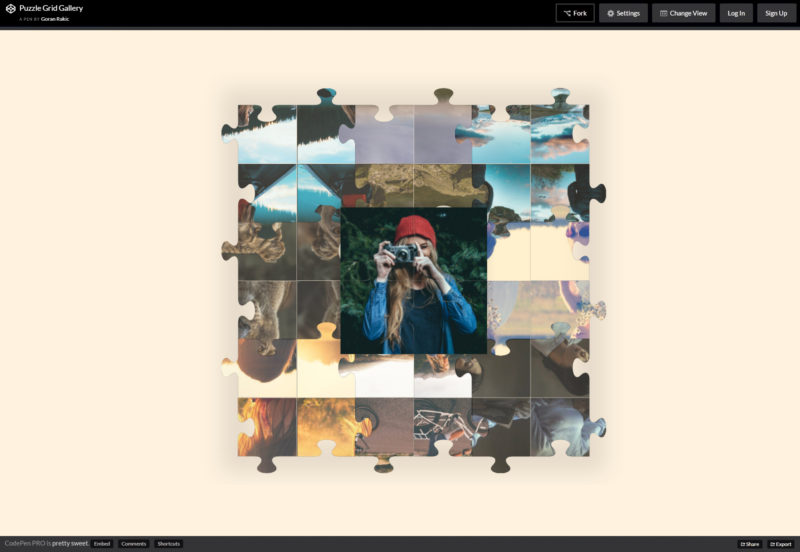Screen dimensions: 800x552
Task: Open author Goran Rakic's profile
Action: 55,19
